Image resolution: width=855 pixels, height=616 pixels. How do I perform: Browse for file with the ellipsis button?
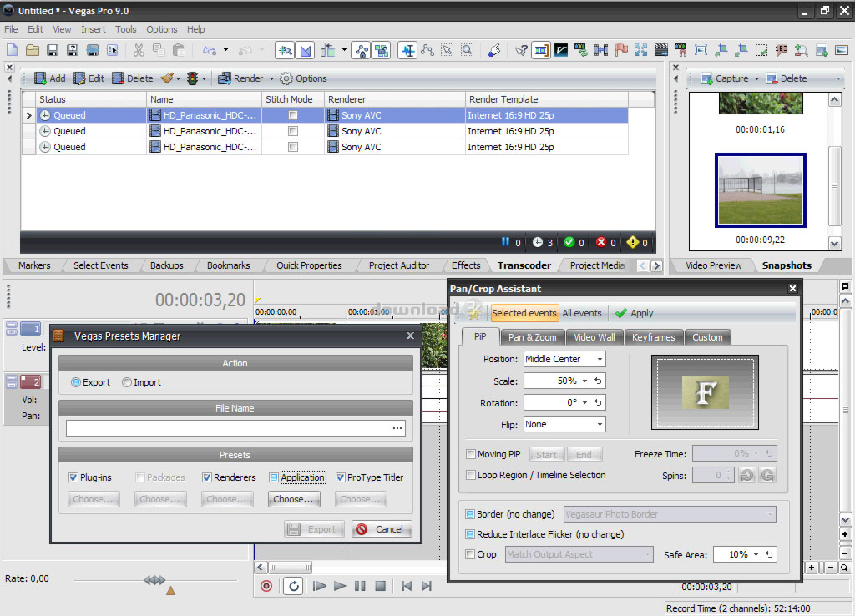pyautogui.click(x=397, y=428)
